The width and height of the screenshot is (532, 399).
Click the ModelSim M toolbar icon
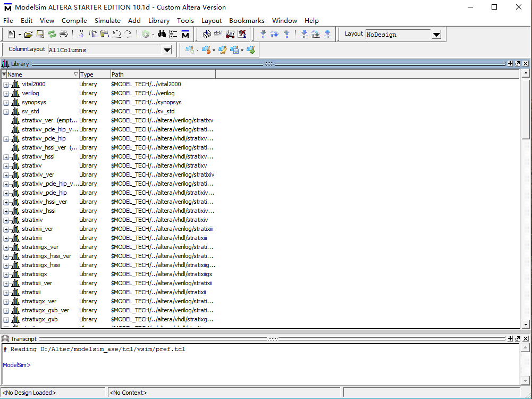(185, 34)
